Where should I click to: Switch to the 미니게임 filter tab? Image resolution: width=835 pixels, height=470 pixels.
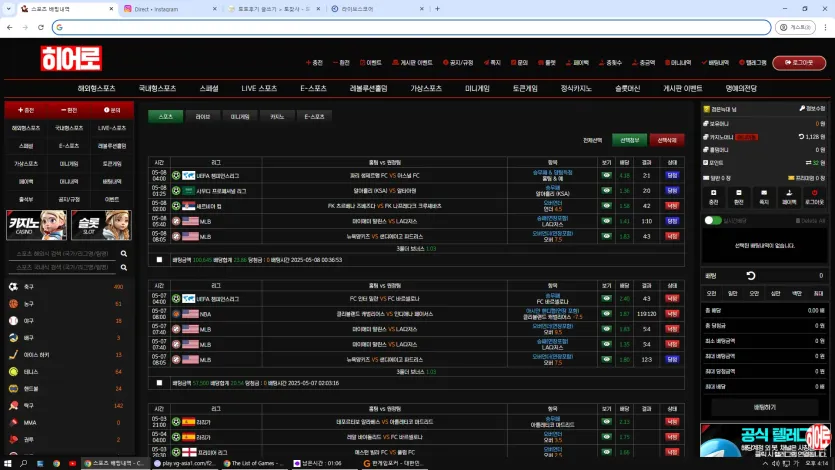[x=240, y=116]
